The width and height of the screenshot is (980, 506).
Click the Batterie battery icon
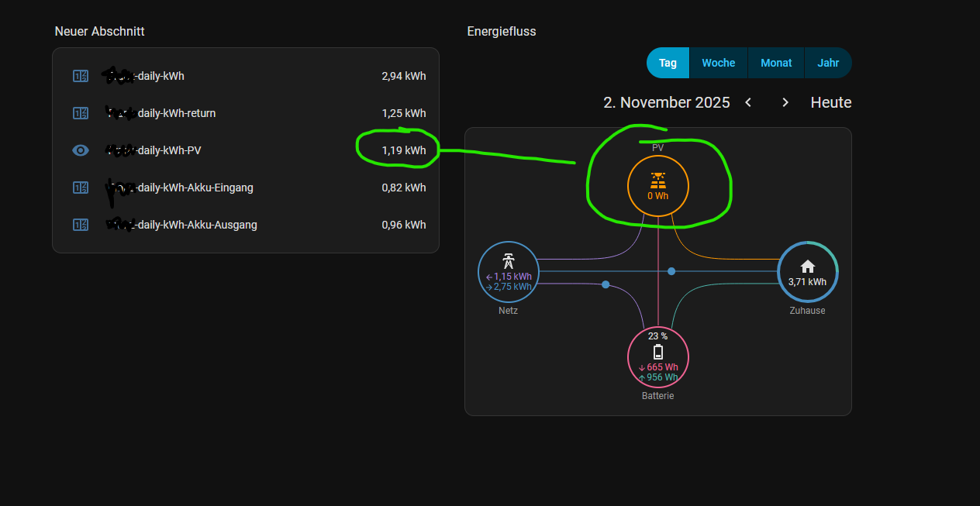click(657, 352)
